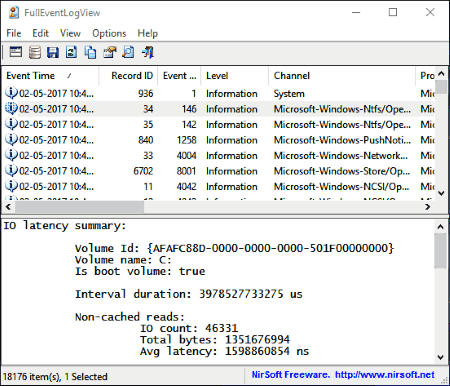This screenshot has width=450, height=386.
Task: Select the Microsoft-Windows-Store/Op... channel cell
Action: point(342,171)
